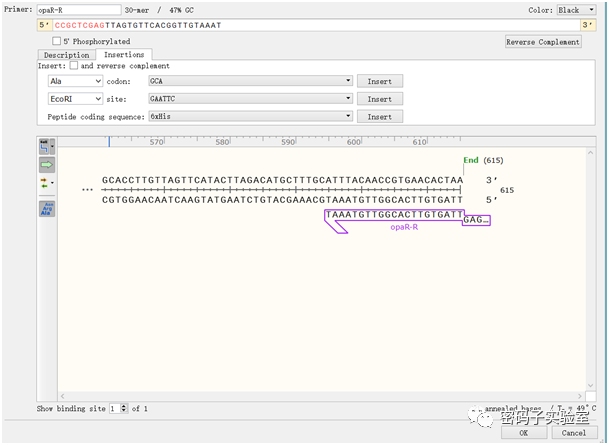Click the 3' end label of primer sequence
This screenshot has height=445, width=609.
click(x=587, y=25)
